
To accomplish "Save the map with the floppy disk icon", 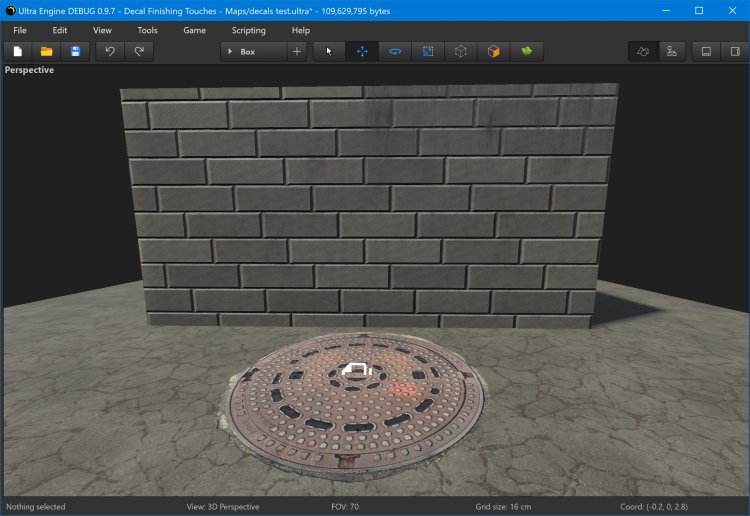I will coord(75,51).
